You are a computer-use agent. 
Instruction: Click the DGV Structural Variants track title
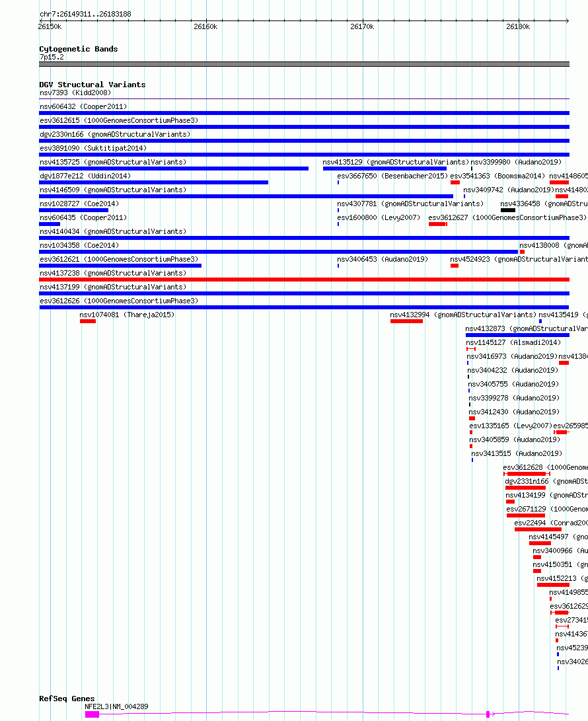(x=92, y=85)
